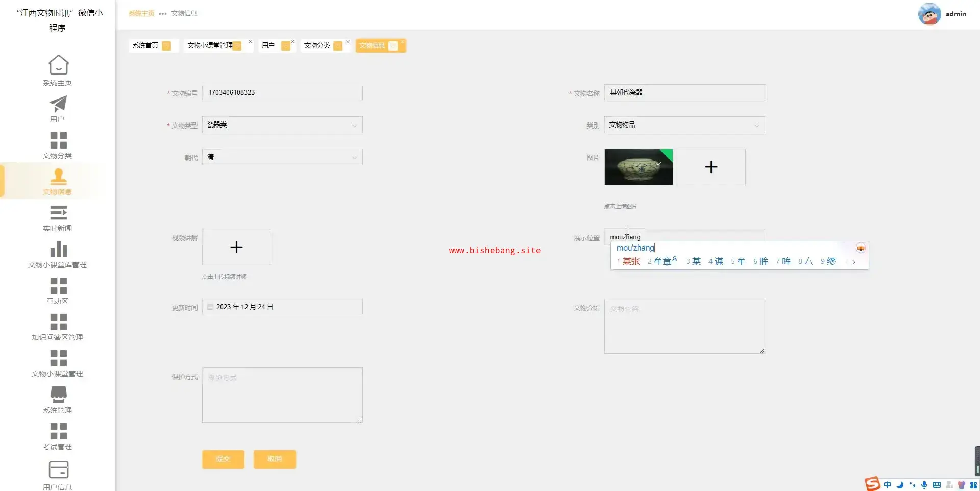
Task: Open 文物分类 in the sidebar
Action: coord(58,145)
